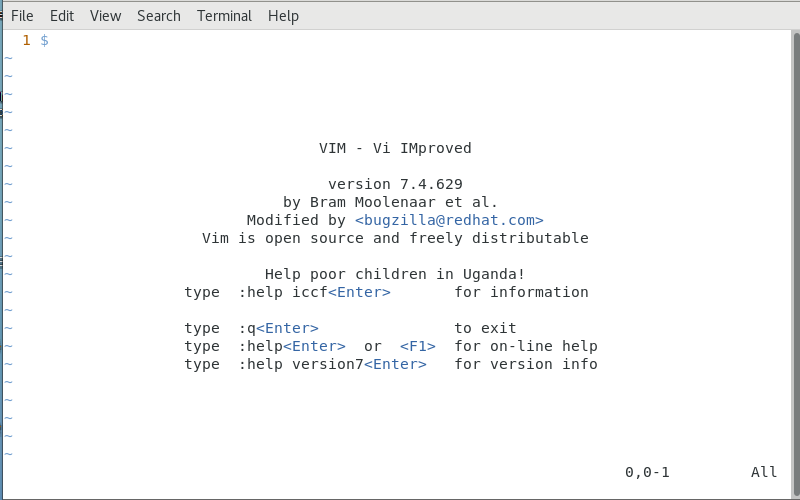Click ':help iccf<Enter>' text
Viewport: 800px width, 500px height.
point(314,292)
